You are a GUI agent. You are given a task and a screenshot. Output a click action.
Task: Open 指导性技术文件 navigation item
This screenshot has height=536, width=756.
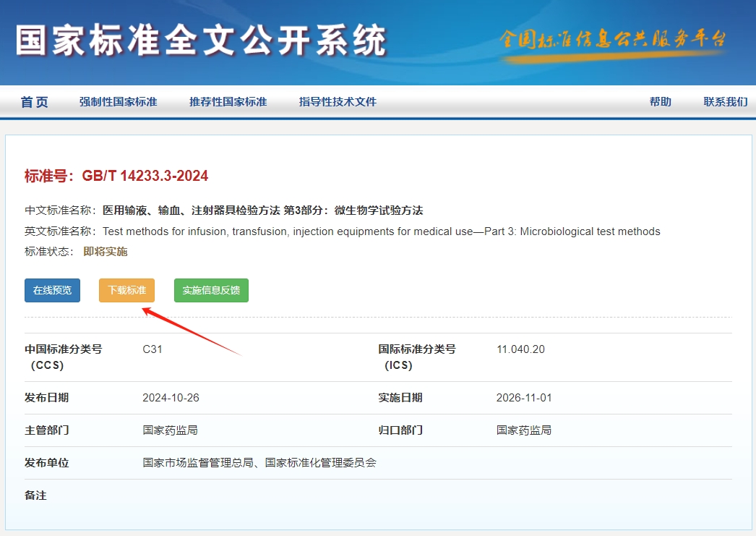tap(338, 102)
